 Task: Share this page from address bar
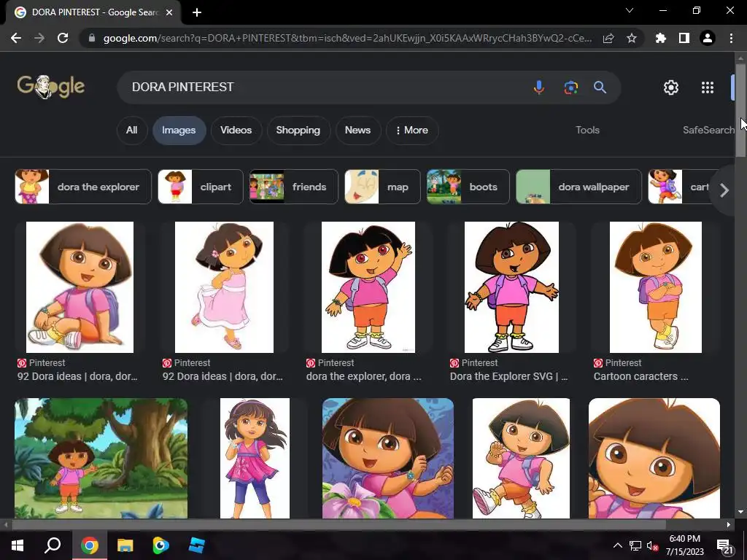tap(608, 38)
